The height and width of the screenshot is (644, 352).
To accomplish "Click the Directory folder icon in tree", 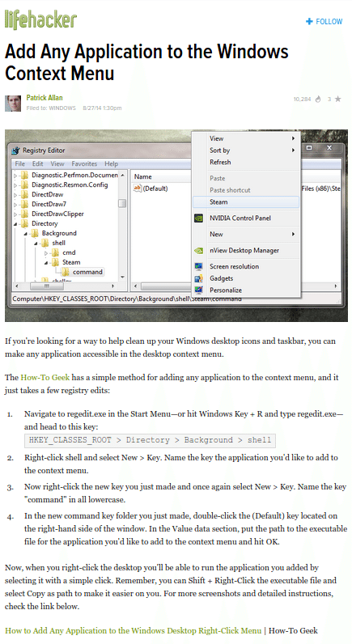I will pos(24,223).
